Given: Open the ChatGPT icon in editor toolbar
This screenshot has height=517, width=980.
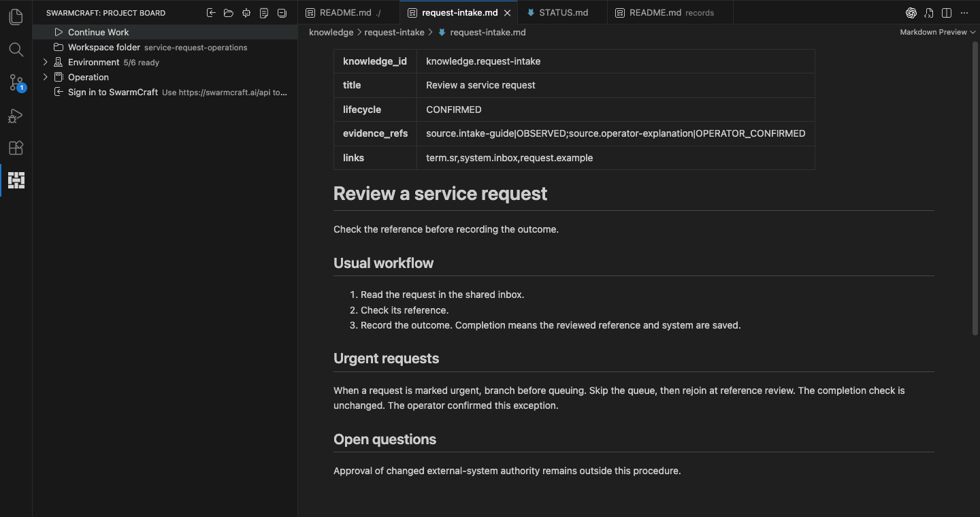Looking at the screenshot, I should [x=911, y=13].
